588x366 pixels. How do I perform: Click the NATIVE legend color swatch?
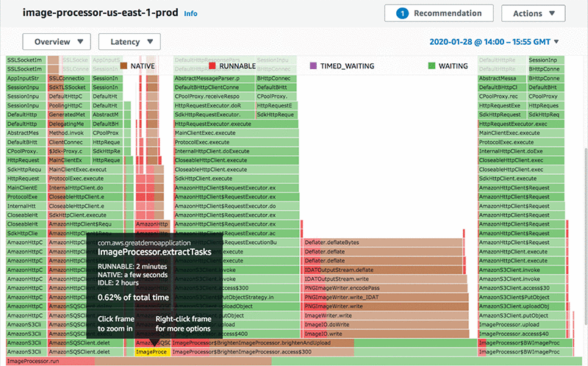124,66
